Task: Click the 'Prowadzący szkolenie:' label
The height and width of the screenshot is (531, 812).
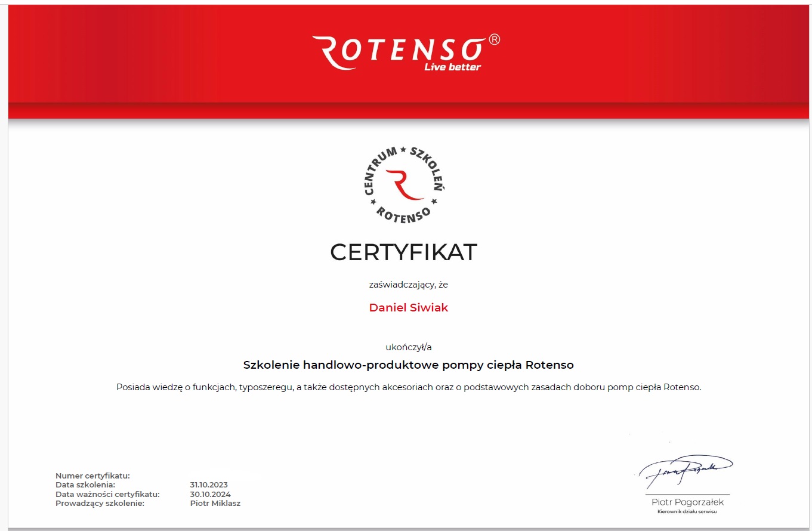Action: click(100, 504)
